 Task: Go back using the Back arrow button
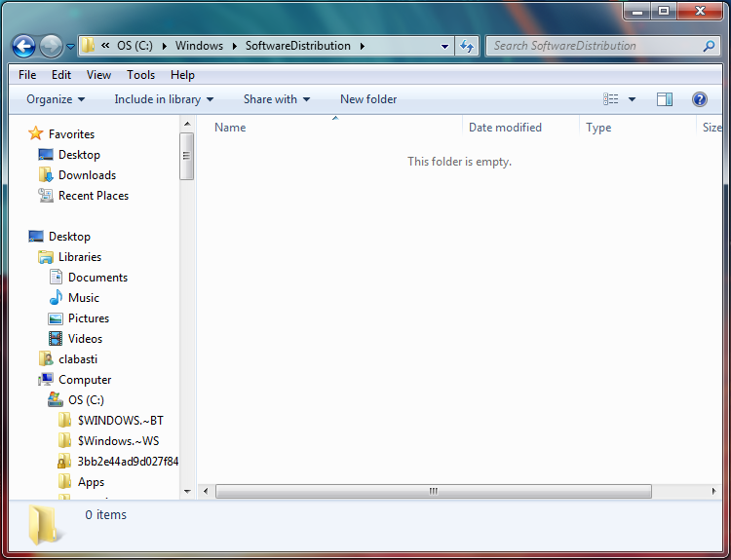[23, 46]
